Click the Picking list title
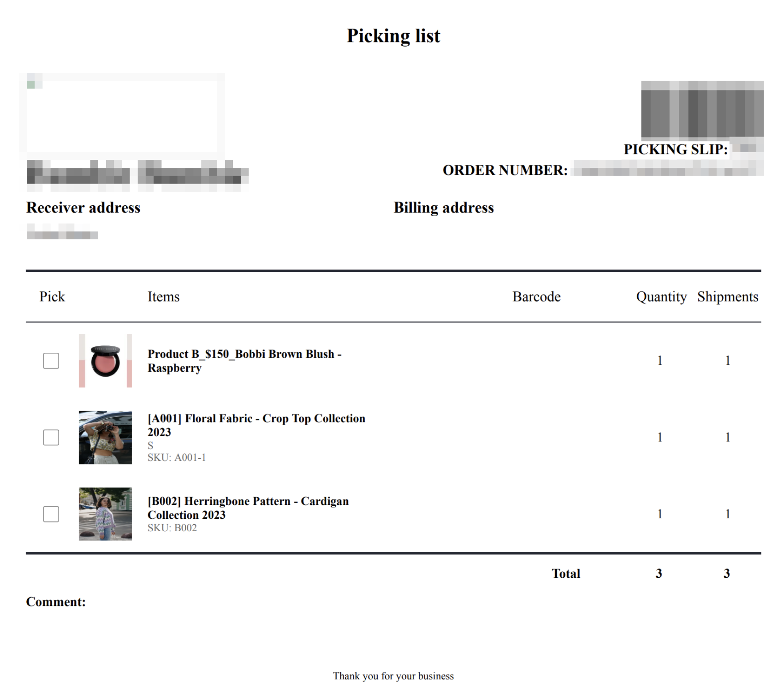This screenshot has width=784, height=700. point(393,36)
